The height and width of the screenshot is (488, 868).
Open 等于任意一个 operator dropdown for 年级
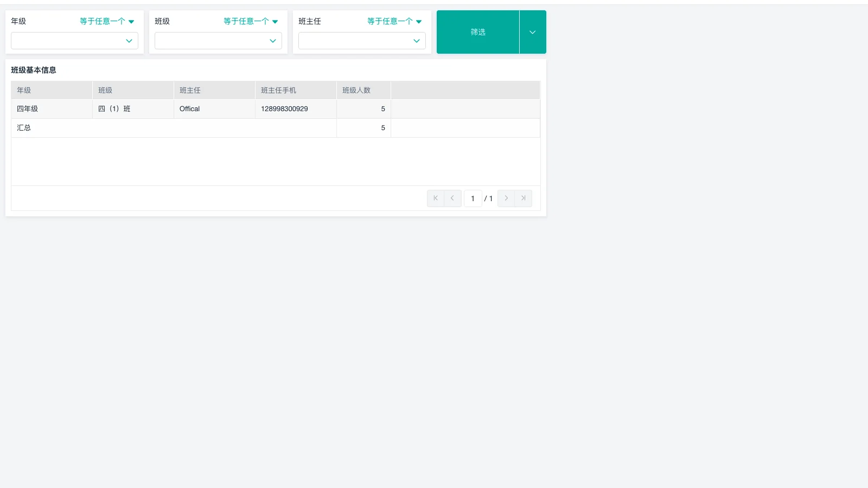coord(106,21)
